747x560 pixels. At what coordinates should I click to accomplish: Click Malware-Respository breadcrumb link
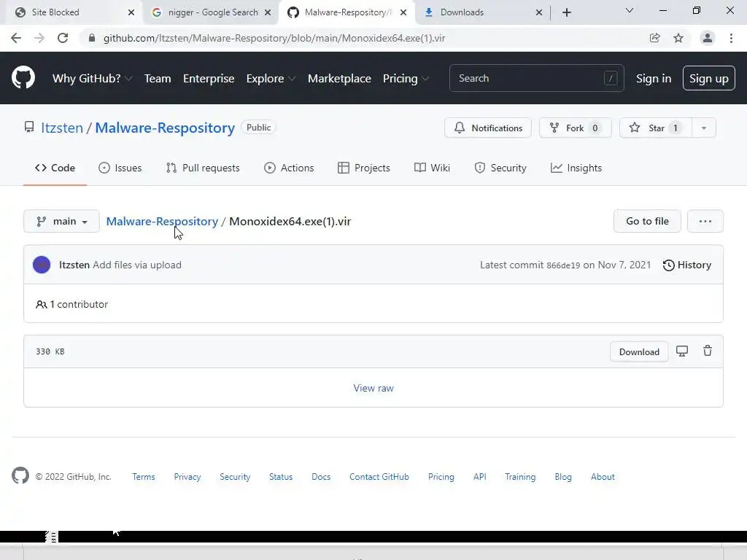pyautogui.click(x=162, y=222)
